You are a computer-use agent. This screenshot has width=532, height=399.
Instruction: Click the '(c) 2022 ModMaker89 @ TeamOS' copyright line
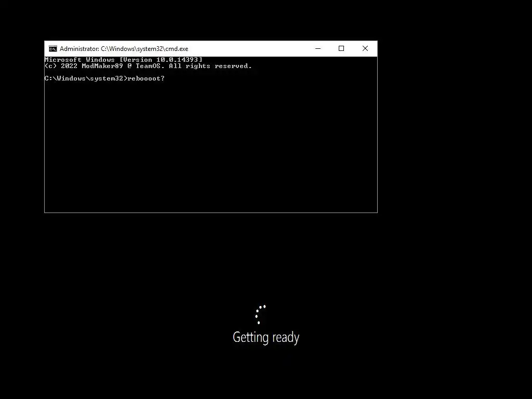tap(148, 66)
